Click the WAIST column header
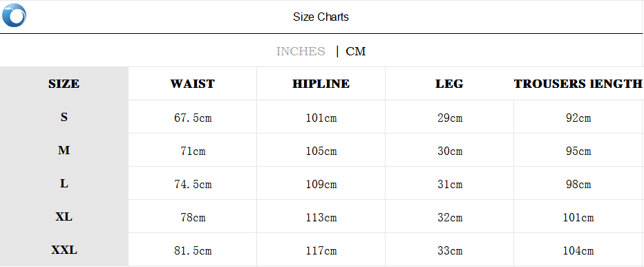The height and width of the screenshot is (267, 644). click(x=193, y=84)
